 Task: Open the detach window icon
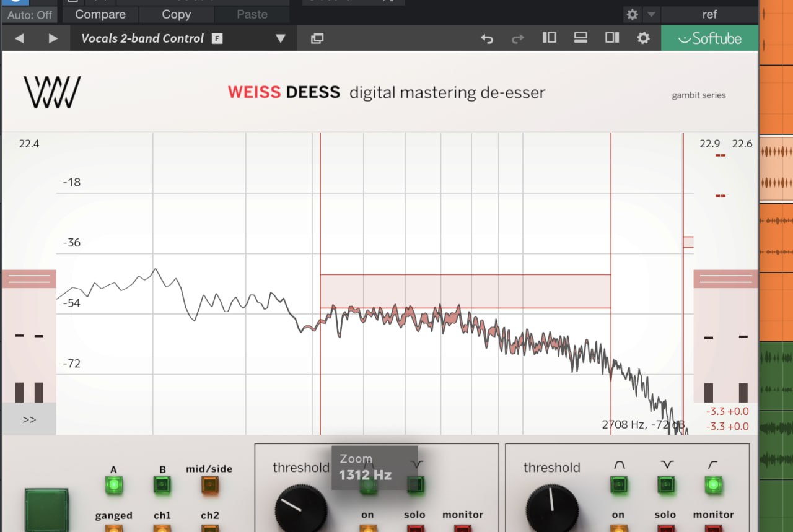tap(317, 38)
